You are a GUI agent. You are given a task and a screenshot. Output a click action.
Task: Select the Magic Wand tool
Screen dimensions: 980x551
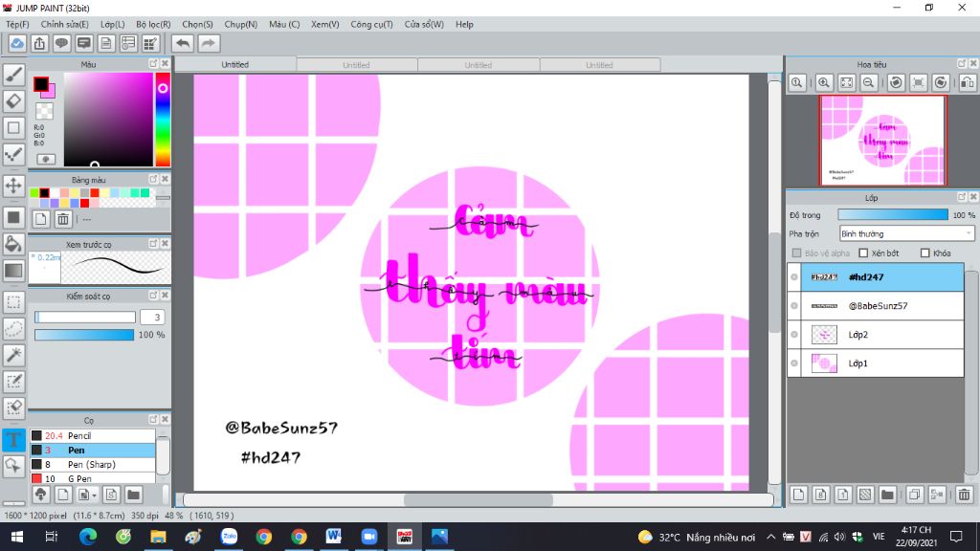[x=13, y=355]
